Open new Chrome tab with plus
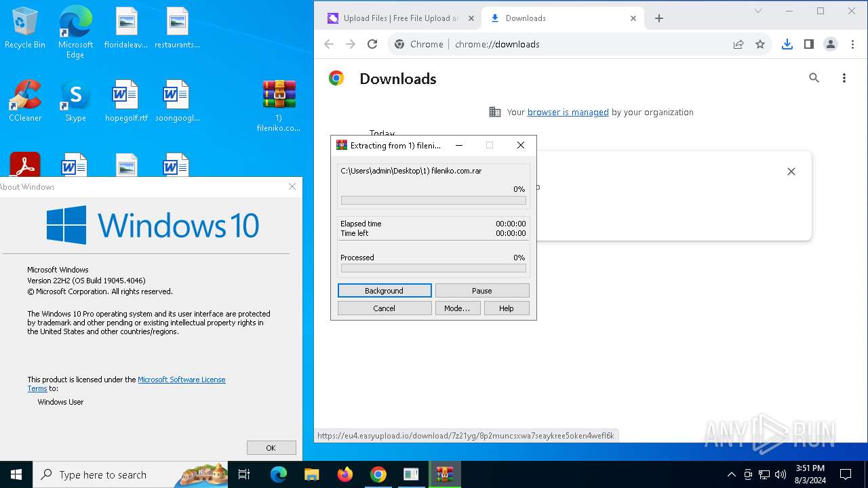868x488 pixels. pyautogui.click(x=659, y=18)
